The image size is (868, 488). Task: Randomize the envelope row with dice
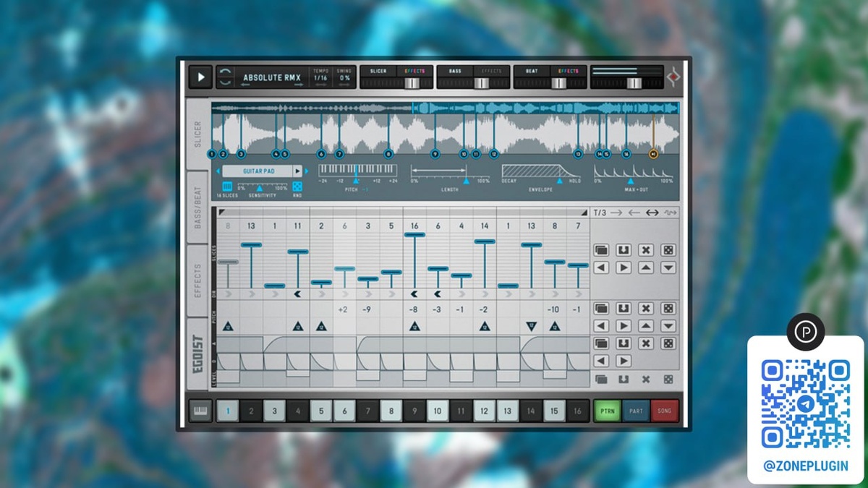pyautogui.click(x=668, y=343)
